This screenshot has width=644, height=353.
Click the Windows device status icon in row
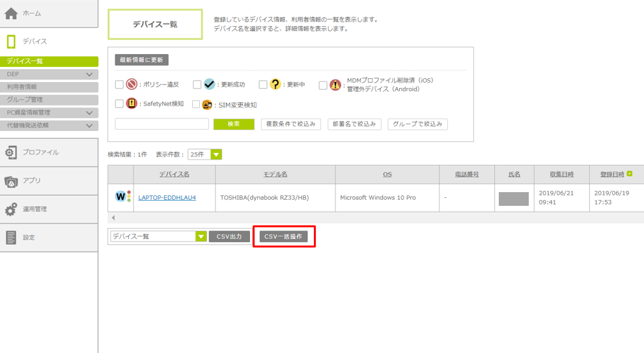coord(123,197)
